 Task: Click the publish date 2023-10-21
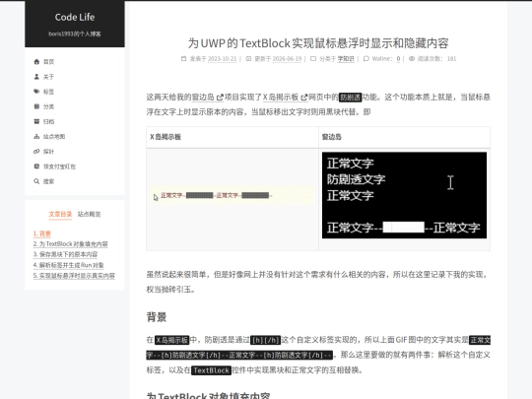(x=222, y=59)
